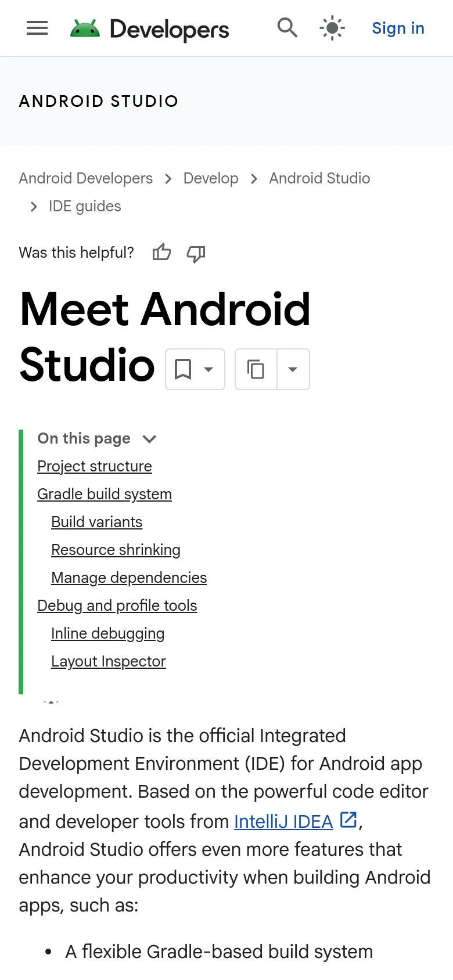Click the Sign in link
Viewport: 453px width, 980px height.
click(x=398, y=28)
